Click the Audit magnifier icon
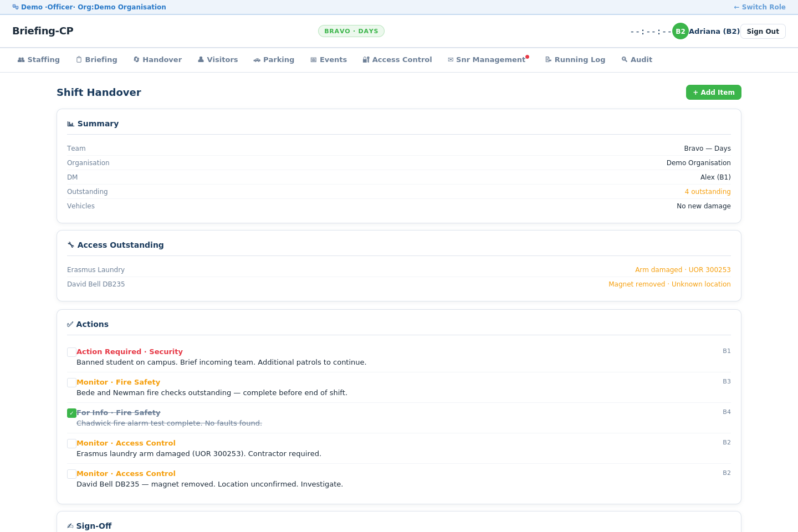The height and width of the screenshot is (532, 798). click(x=625, y=60)
